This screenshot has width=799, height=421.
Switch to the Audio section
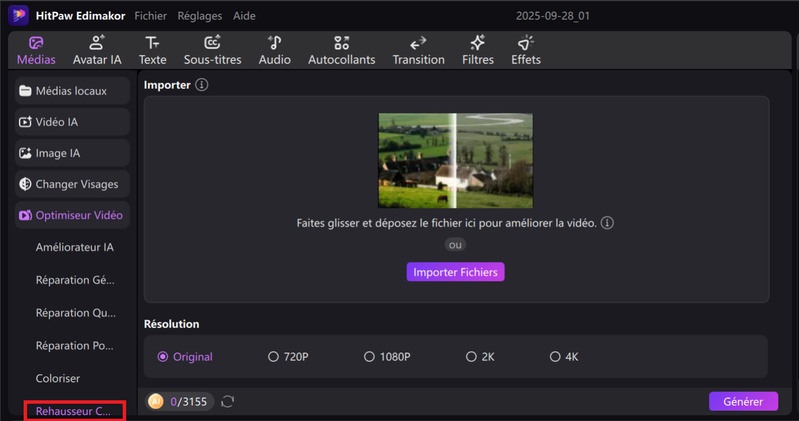coord(274,50)
